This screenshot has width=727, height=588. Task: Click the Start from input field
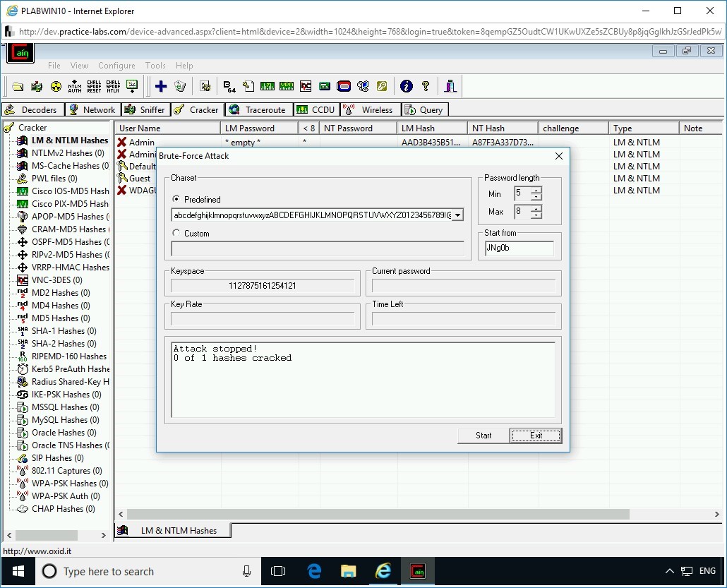[519, 248]
